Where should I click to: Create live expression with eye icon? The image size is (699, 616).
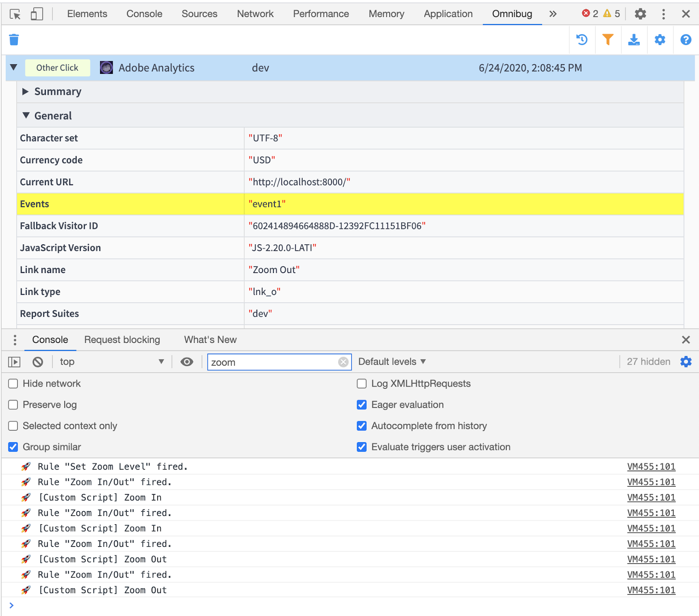click(x=187, y=362)
